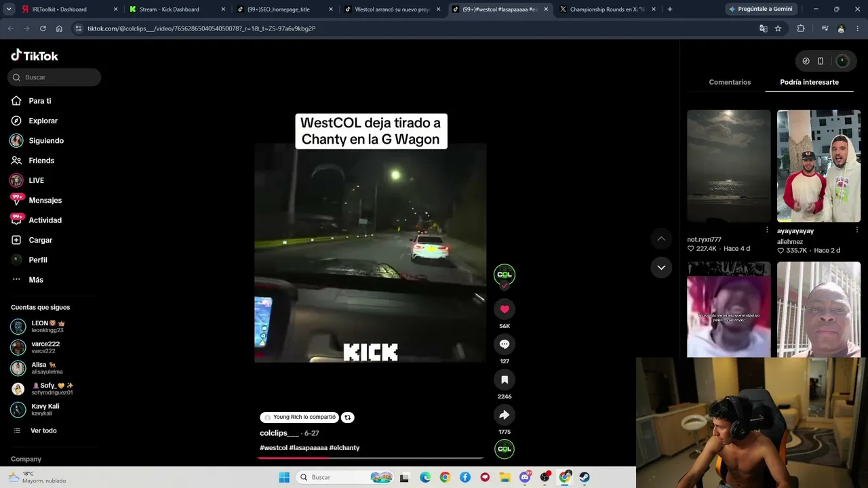This screenshot has width=868, height=488.
Task: Open LEON leonkingg23 account
Action: 47,327
